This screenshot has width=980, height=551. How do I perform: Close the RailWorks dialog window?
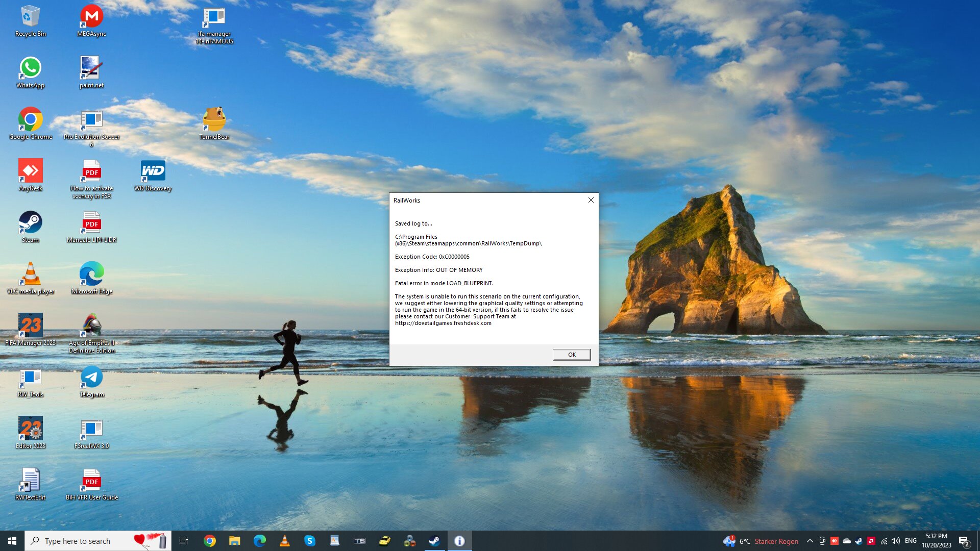coord(591,200)
